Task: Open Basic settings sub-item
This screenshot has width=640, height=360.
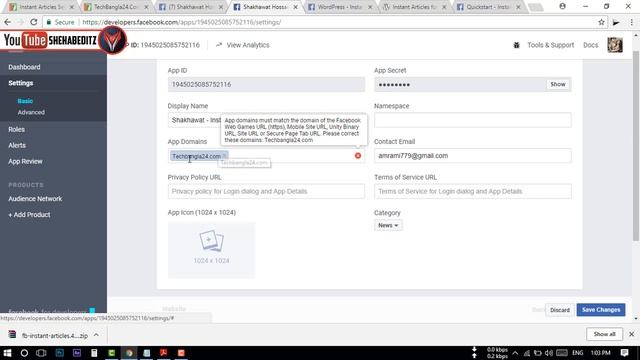Action: coord(25,101)
